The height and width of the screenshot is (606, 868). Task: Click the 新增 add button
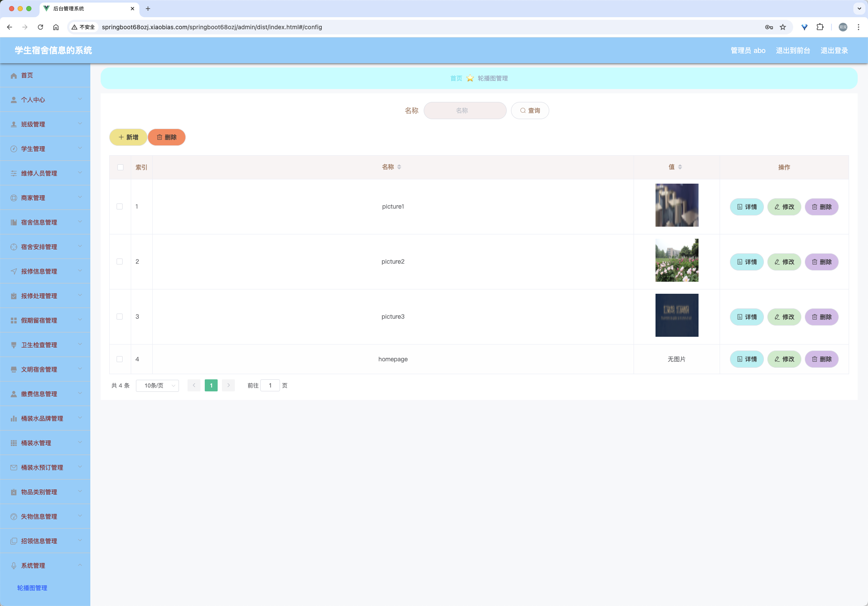click(x=128, y=137)
